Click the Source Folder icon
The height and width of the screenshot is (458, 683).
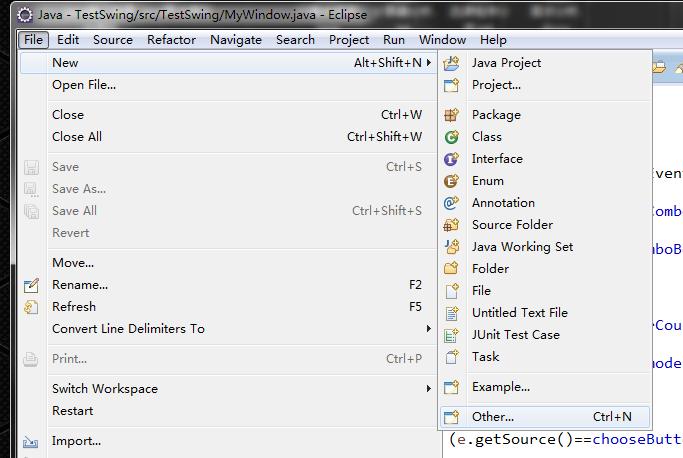tap(452, 225)
